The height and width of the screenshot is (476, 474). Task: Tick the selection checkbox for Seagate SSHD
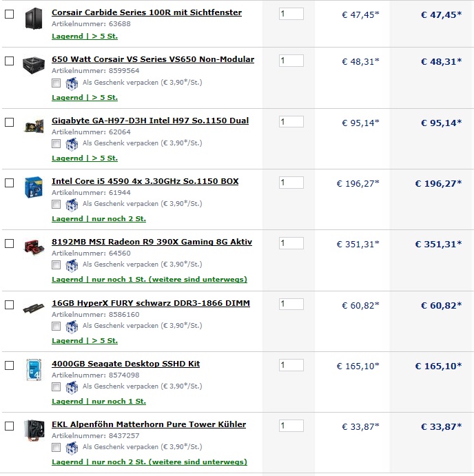coord(9,365)
